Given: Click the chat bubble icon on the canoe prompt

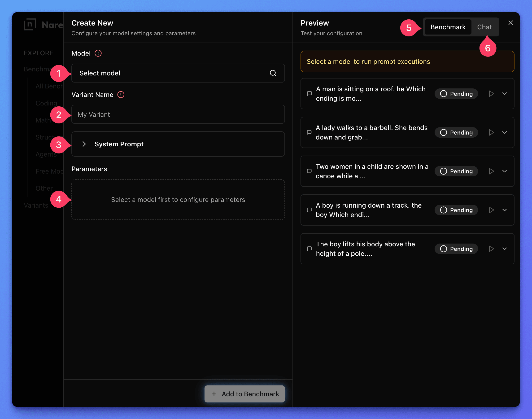Looking at the screenshot, I should [x=309, y=171].
